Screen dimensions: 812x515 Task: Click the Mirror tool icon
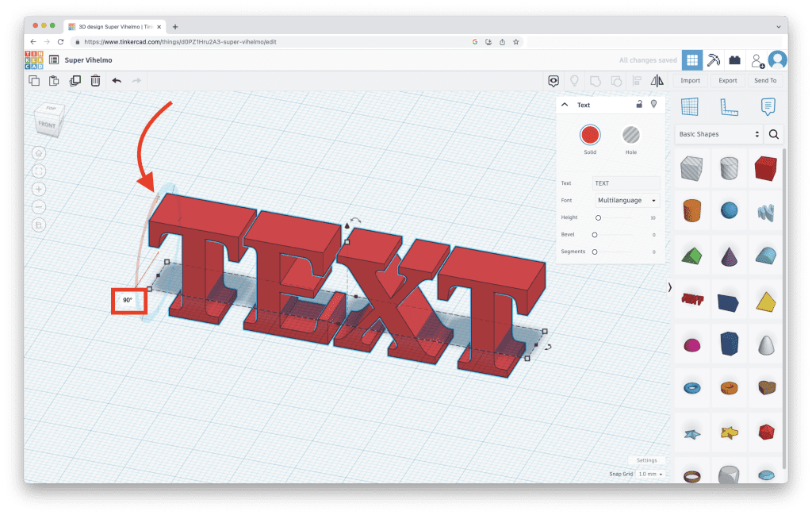[x=657, y=80]
